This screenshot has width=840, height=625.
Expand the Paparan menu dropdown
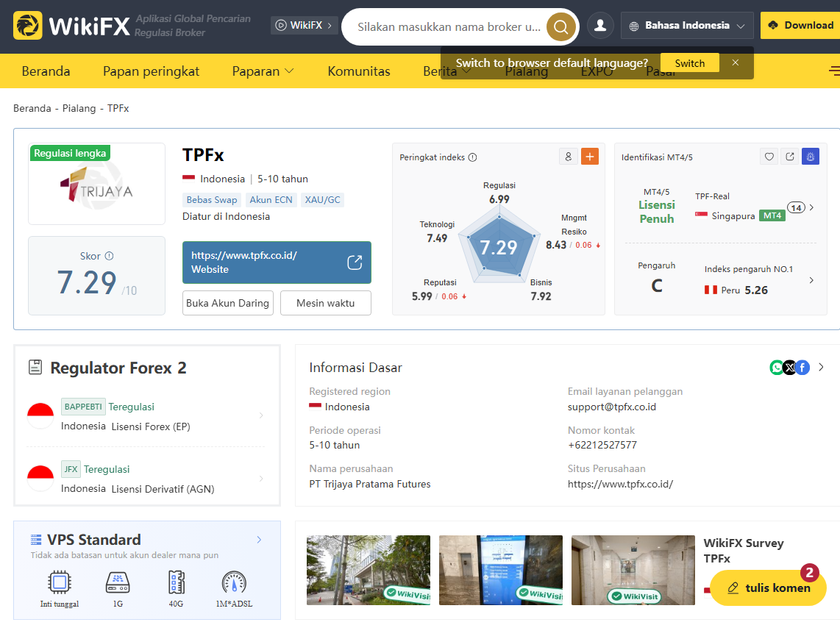(289, 71)
